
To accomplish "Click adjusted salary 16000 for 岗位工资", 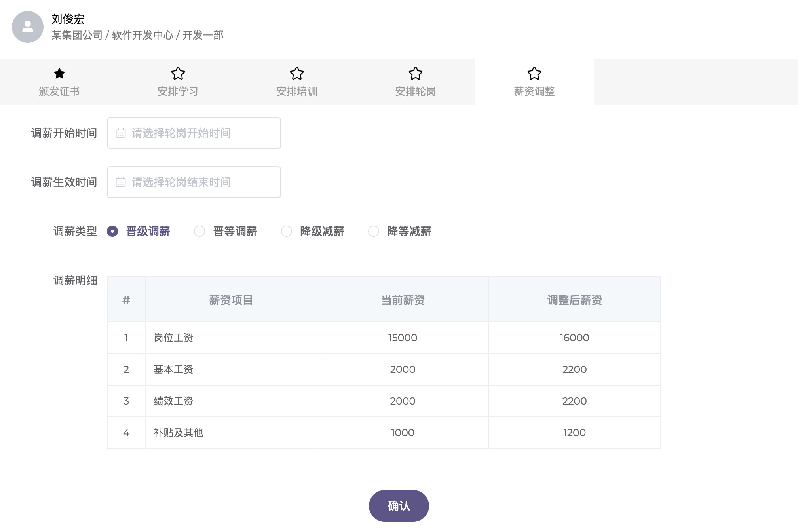I will [x=574, y=338].
